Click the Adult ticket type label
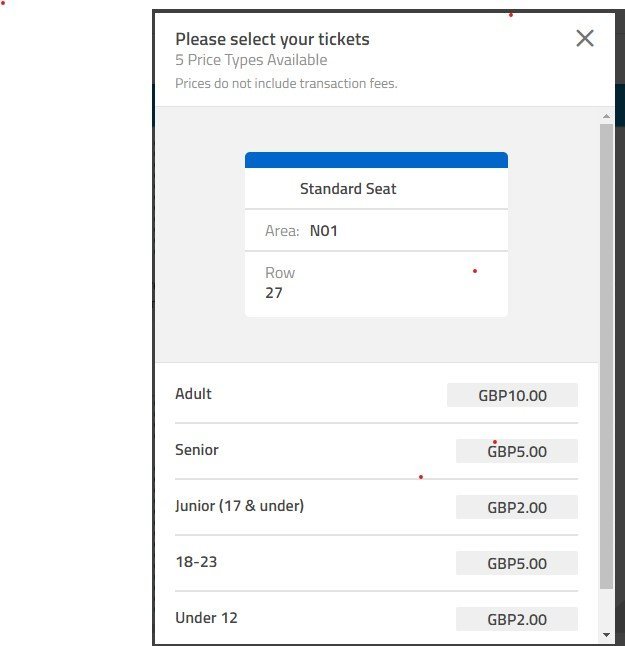This screenshot has height=646, width=625. (193, 394)
